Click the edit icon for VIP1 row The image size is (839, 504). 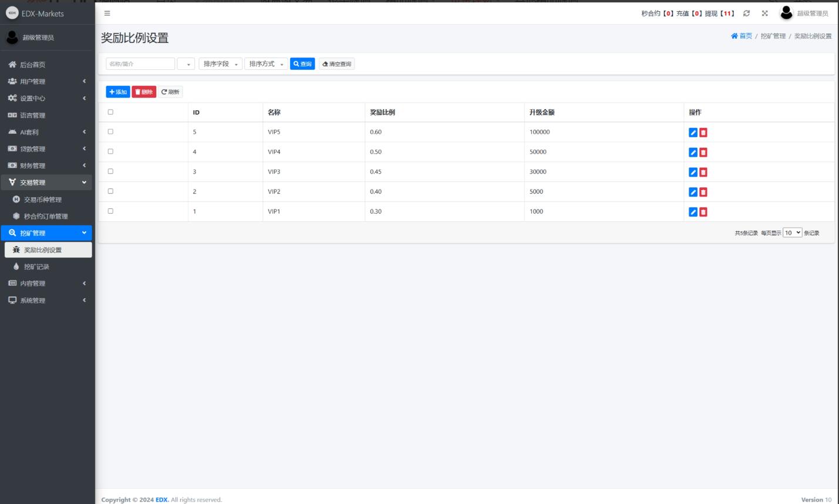pos(693,212)
